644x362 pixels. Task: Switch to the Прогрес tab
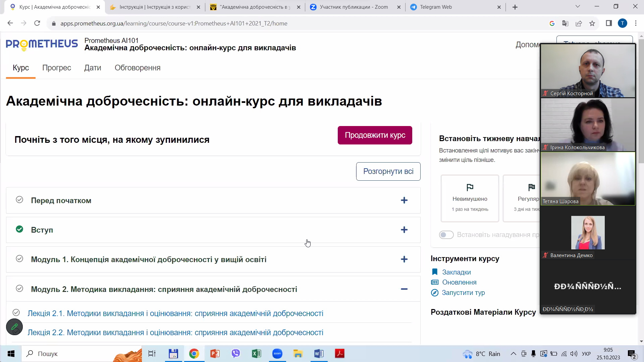pos(57,68)
